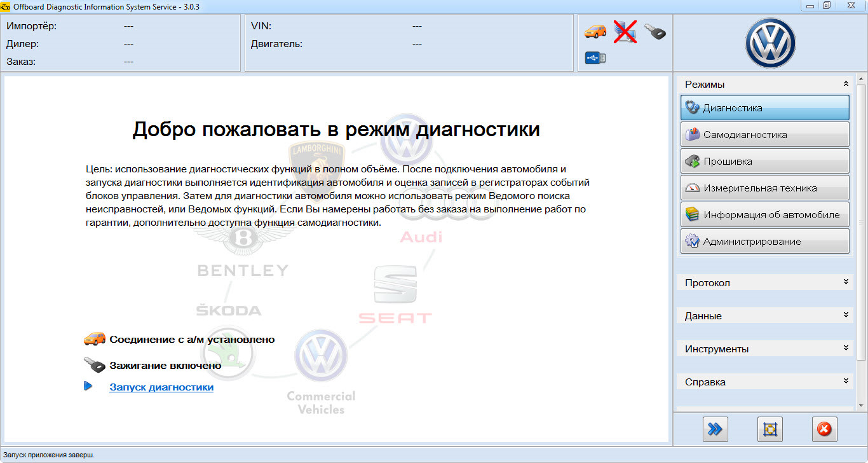868x463 pixels.
Task: Click the Дилер field label
Action: (23, 44)
